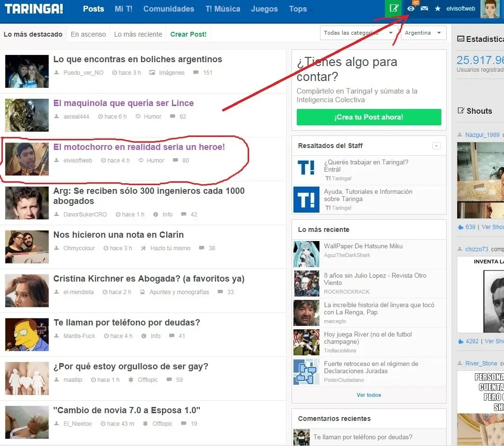
Task: Click user icon beside Puedo_ver_NO
Action: [56, 73]
